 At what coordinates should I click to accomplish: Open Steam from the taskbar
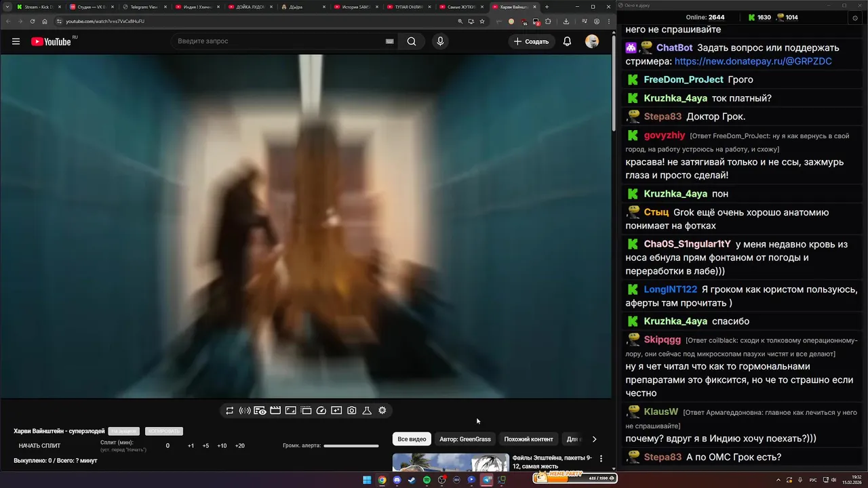(x=412, y=480)
